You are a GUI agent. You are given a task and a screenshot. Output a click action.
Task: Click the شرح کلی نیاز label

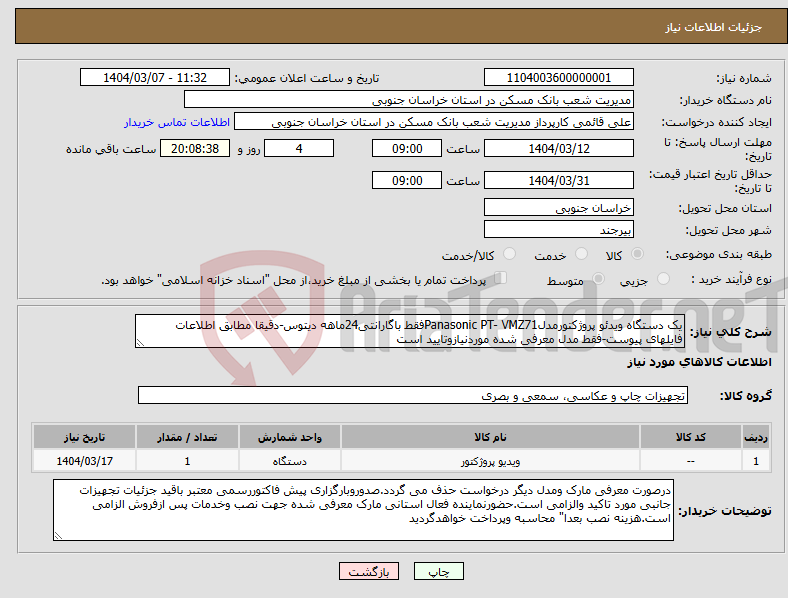730,332
